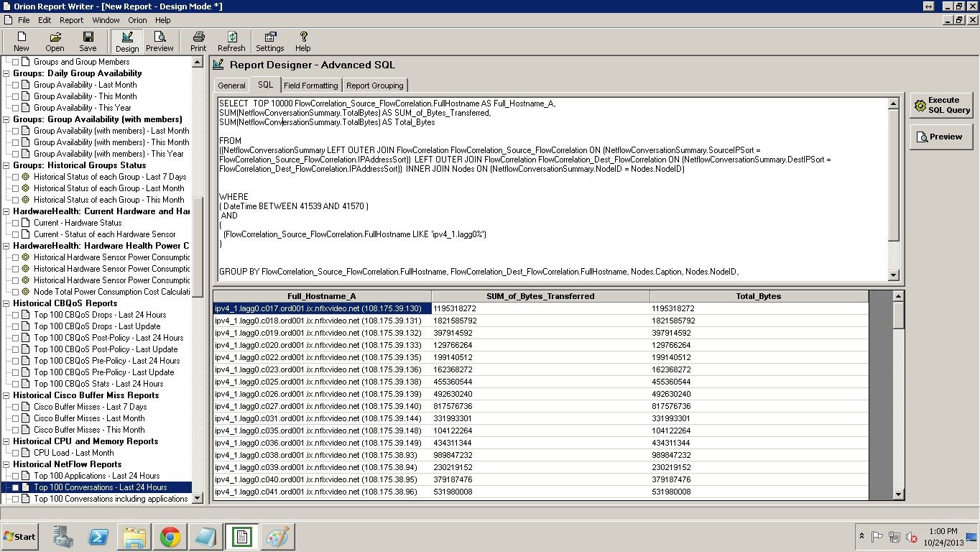Check Cisco Buffer Misses - This Month checkbox

(16, 430)
